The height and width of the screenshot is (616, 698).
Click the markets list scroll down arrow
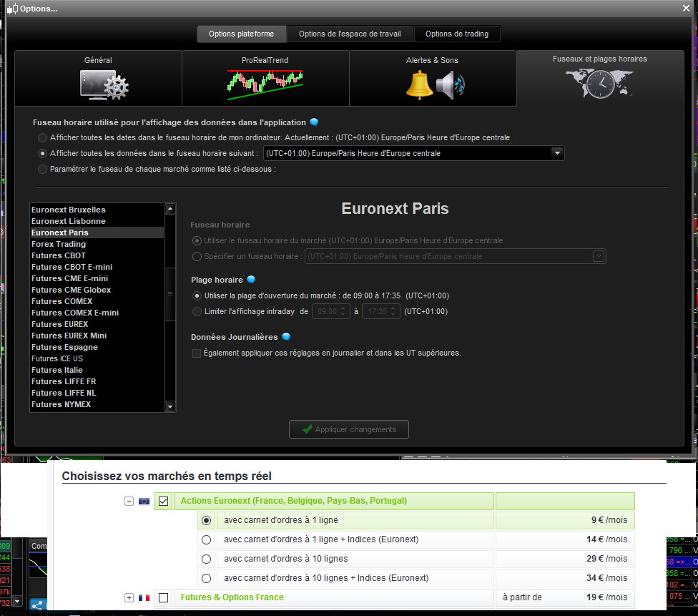coord(169,406)
